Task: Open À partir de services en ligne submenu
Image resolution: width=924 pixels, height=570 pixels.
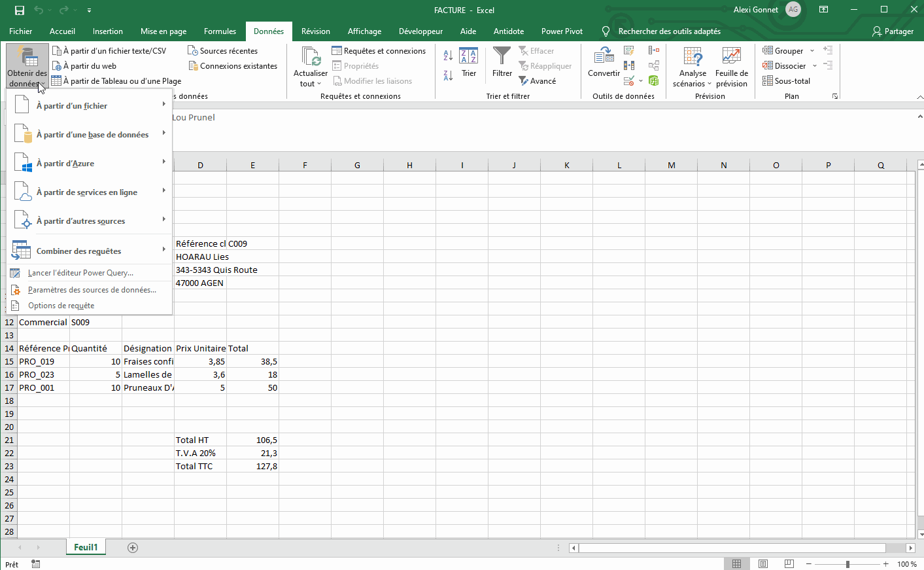Action: (90, 192)
